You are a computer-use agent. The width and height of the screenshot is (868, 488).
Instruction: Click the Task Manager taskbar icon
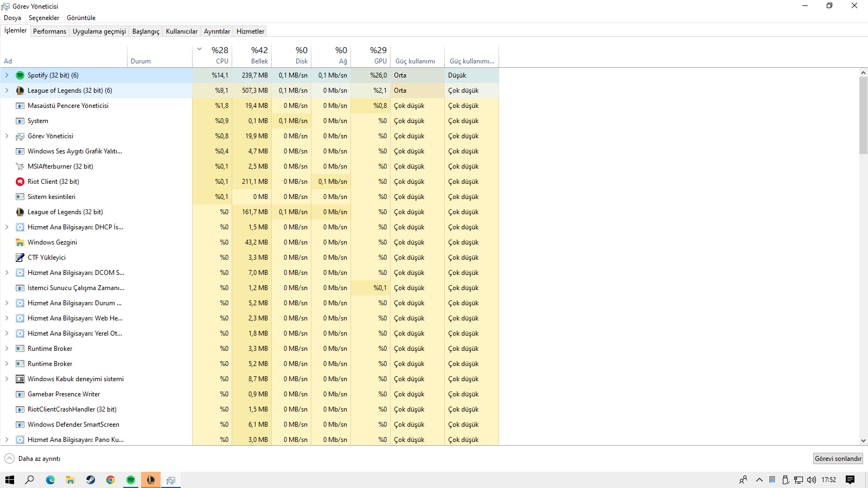[x=171, y=480]
